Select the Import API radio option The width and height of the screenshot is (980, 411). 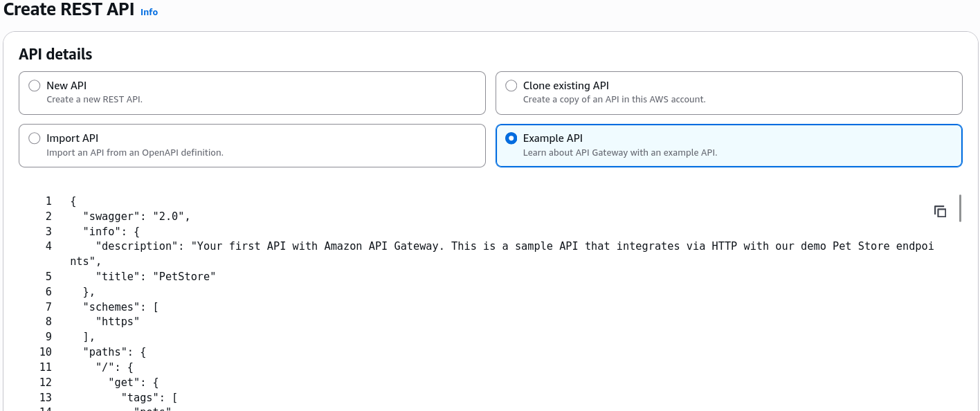pyautogui.click(x=35, y=138)
